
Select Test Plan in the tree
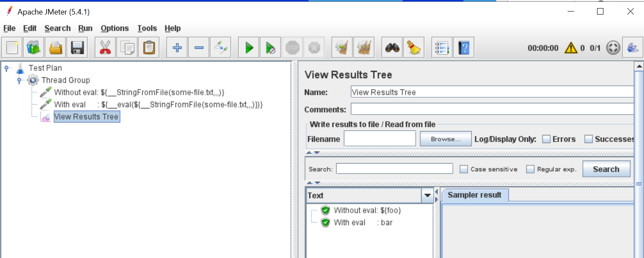pyautogui.click(x=45, y=68)
